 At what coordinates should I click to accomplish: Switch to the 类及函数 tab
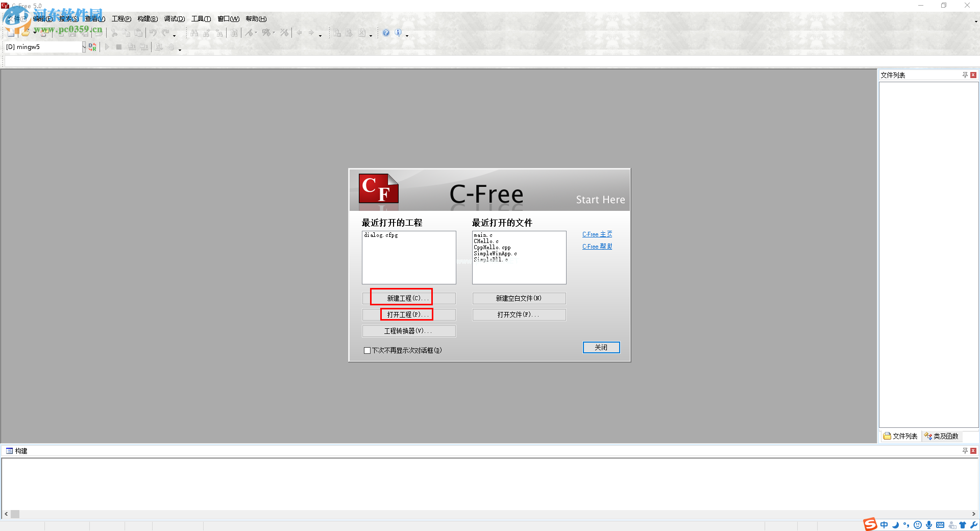pyautogui.click(x=942, y=436)
